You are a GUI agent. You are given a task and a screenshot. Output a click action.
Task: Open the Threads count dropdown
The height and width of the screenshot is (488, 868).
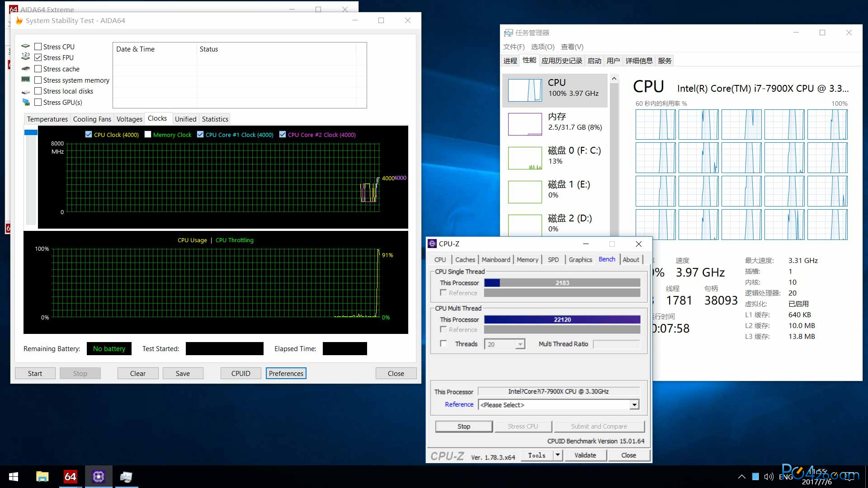(520, 344)
